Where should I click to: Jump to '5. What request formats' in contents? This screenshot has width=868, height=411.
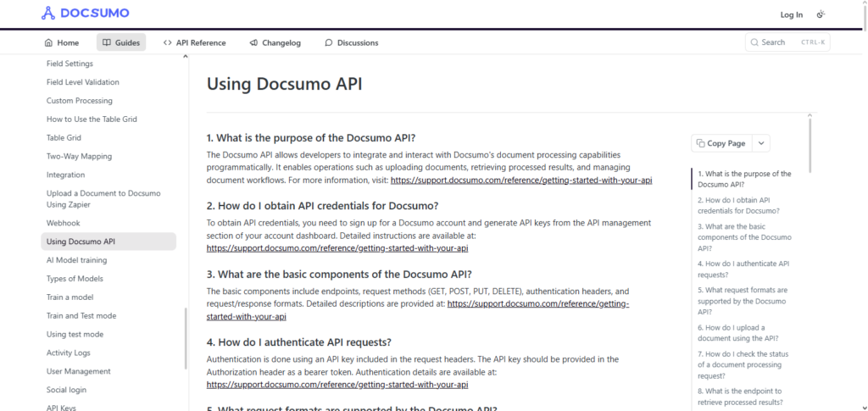743,301
